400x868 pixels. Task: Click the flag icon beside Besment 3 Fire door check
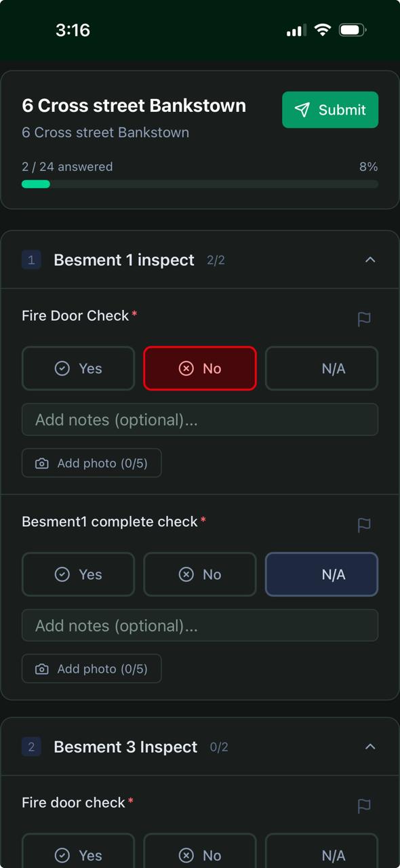coord(364,806)
